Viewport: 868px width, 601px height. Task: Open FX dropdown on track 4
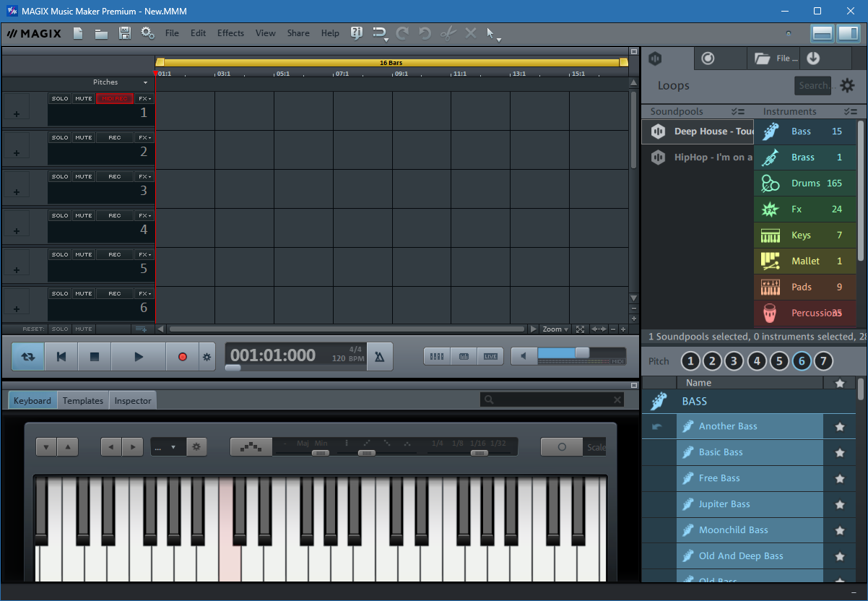[x=145, y=215]
